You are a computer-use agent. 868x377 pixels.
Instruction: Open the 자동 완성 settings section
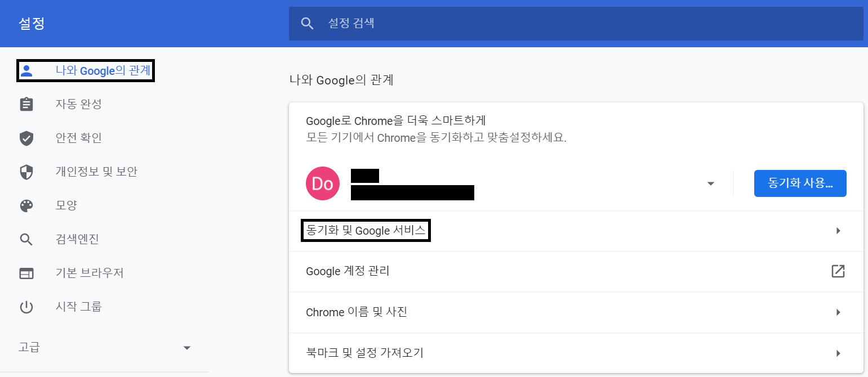78,105
